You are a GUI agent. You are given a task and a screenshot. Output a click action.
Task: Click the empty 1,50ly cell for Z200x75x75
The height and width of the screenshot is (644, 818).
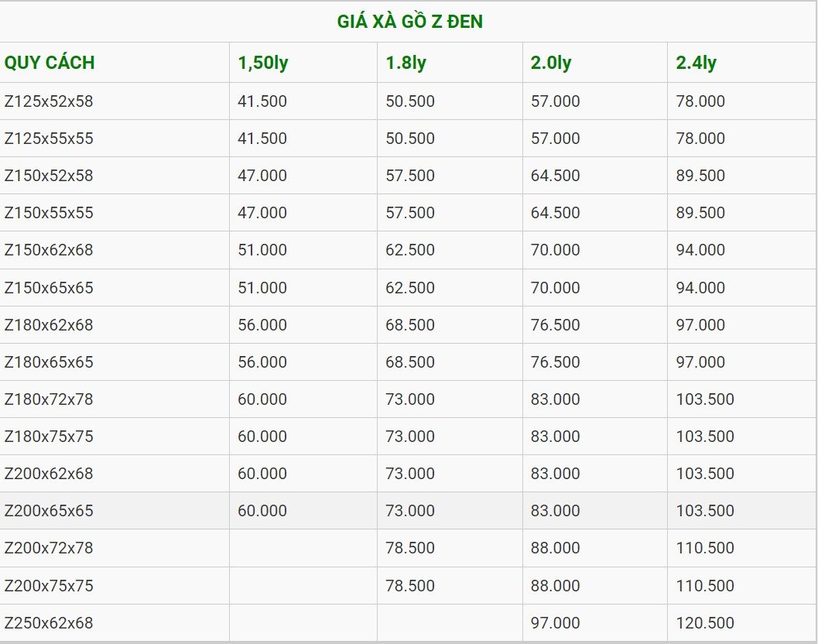pos(303,586)
